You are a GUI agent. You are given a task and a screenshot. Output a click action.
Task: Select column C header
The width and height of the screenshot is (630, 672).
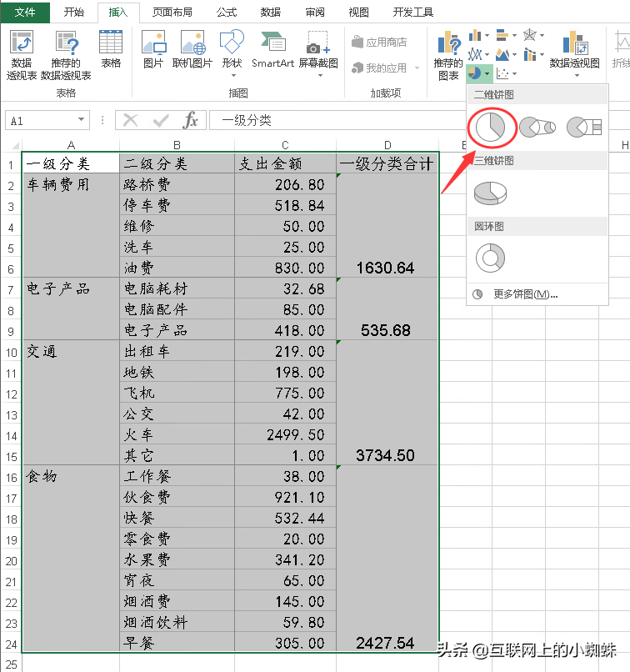tap(285, 145)
